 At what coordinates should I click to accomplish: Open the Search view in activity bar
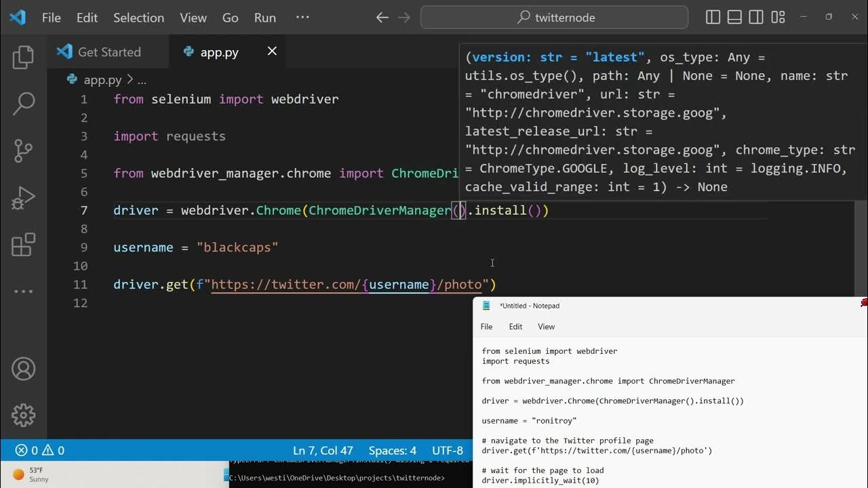[x=23, y=104]
